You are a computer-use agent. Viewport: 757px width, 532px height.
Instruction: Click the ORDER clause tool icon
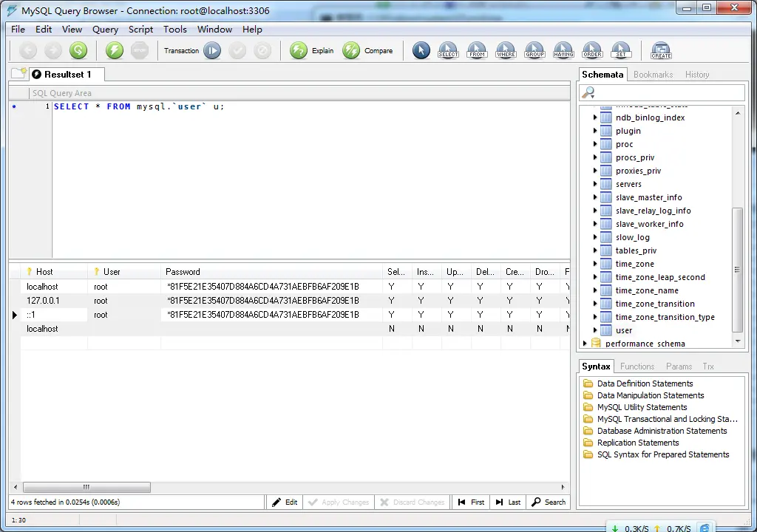coord(592,50)
